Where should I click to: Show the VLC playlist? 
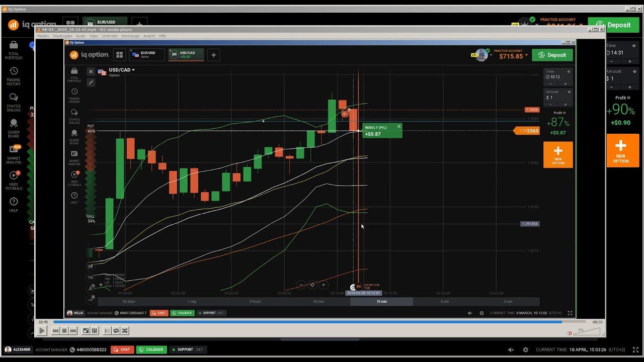(107, 331)
